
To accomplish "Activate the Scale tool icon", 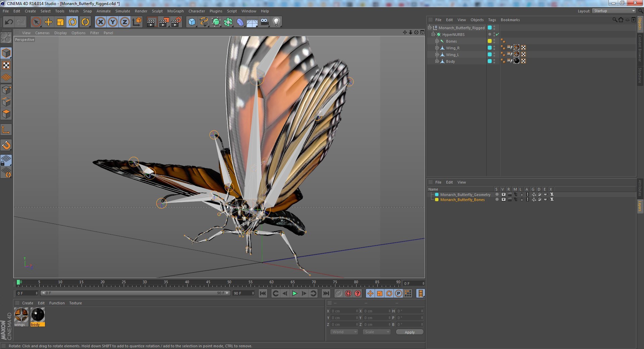I will 60,22.
